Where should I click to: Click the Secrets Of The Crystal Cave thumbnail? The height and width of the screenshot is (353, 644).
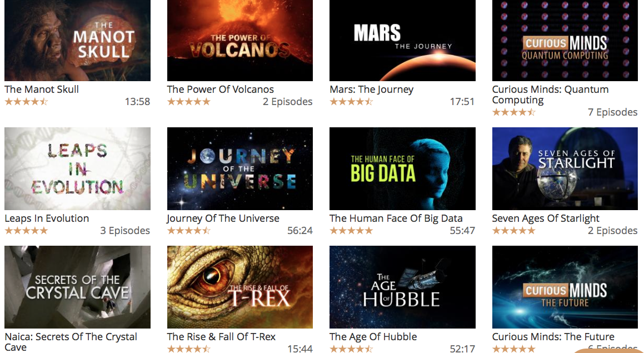pyautogui.click(x=77, y=287)
